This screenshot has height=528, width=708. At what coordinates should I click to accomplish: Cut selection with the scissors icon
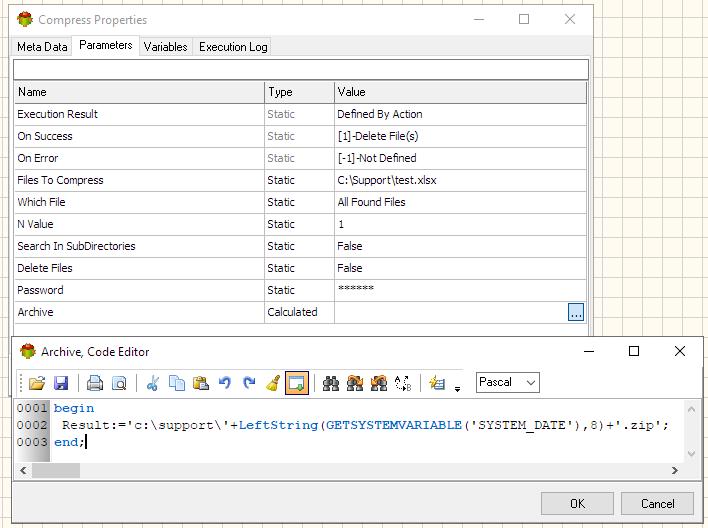153,383
